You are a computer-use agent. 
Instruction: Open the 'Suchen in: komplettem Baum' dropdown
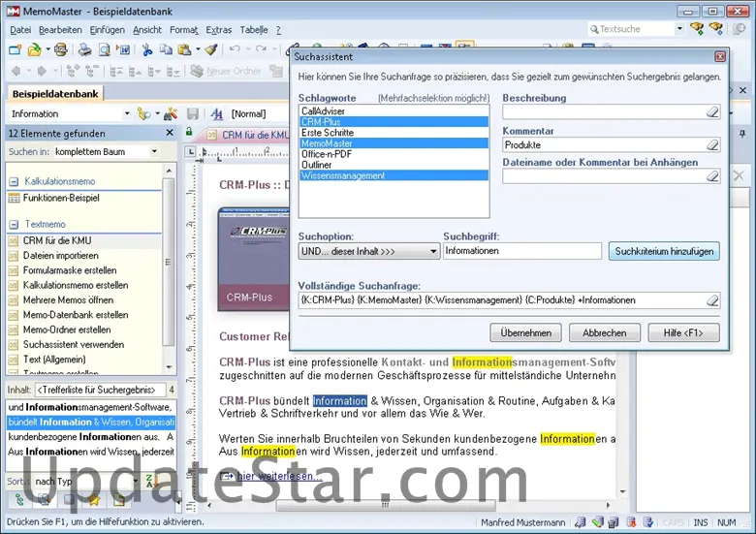point(154,151)
